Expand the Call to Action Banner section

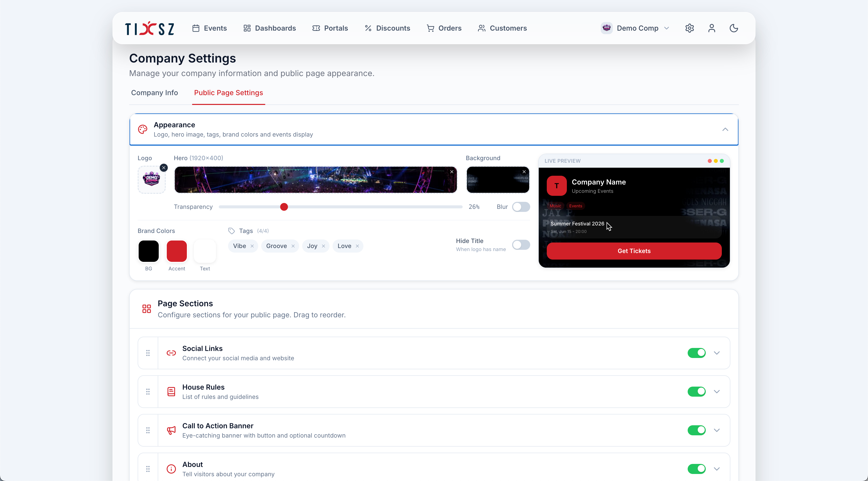tap(717, 430)
